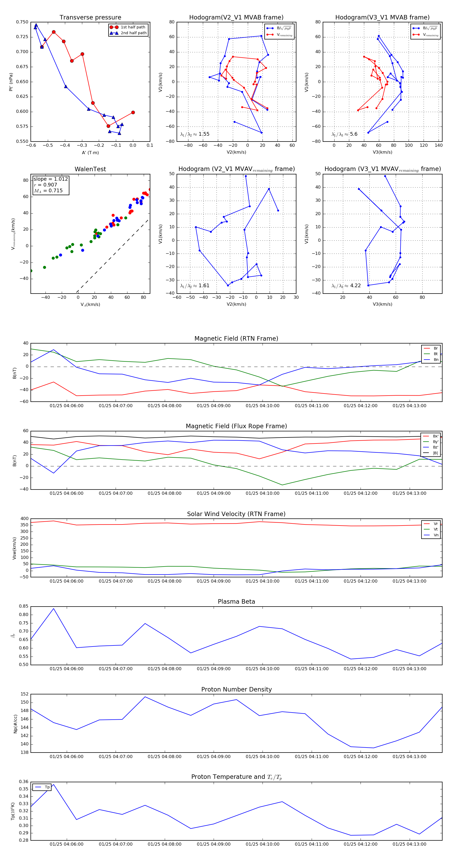Click the 0.85 tick on Plasma Beta axis
This screenshot has width=473, height=868.
click(x=24, y=606)
